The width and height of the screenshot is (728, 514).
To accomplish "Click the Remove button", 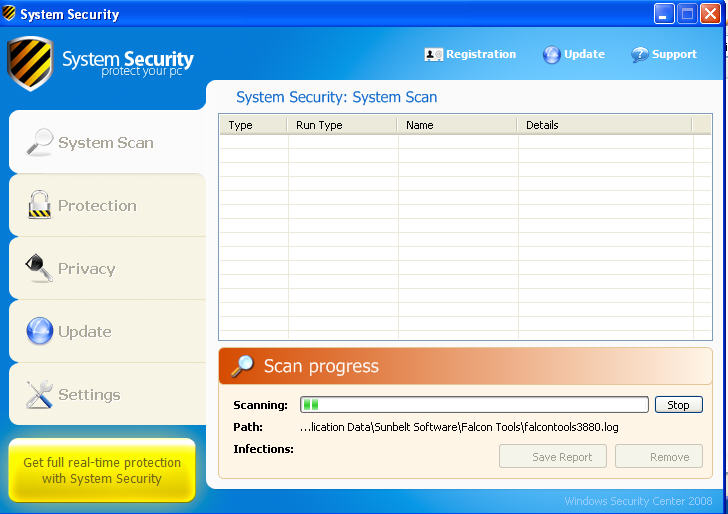I will (659, 456).
